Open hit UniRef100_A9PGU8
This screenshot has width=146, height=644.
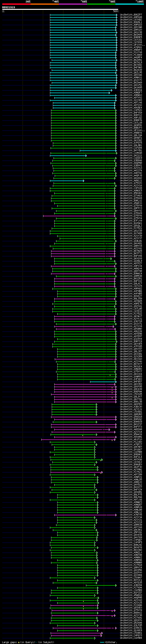[131, 17]
